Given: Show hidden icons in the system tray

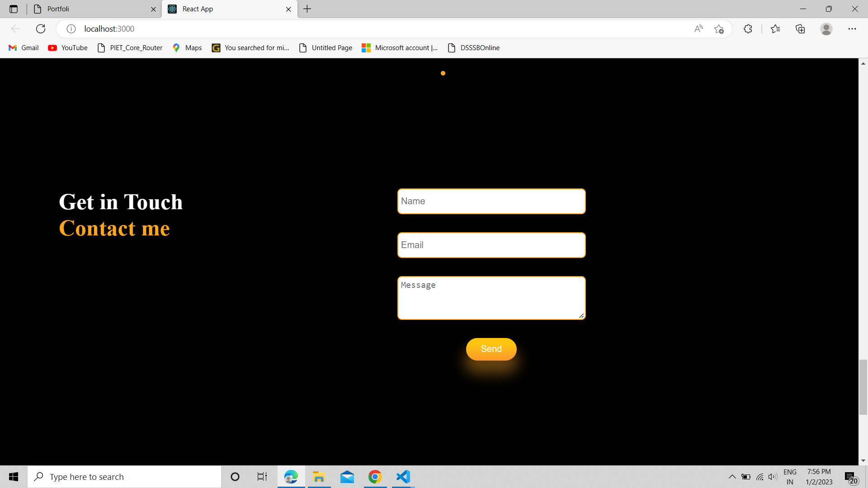Looking at the screenshot, I should [732, 476].
